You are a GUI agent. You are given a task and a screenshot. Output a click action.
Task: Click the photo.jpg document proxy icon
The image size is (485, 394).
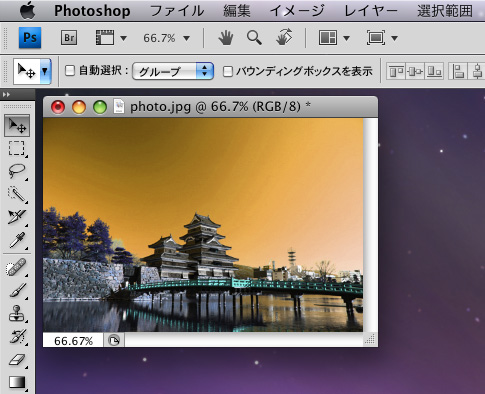pos(119,107)
